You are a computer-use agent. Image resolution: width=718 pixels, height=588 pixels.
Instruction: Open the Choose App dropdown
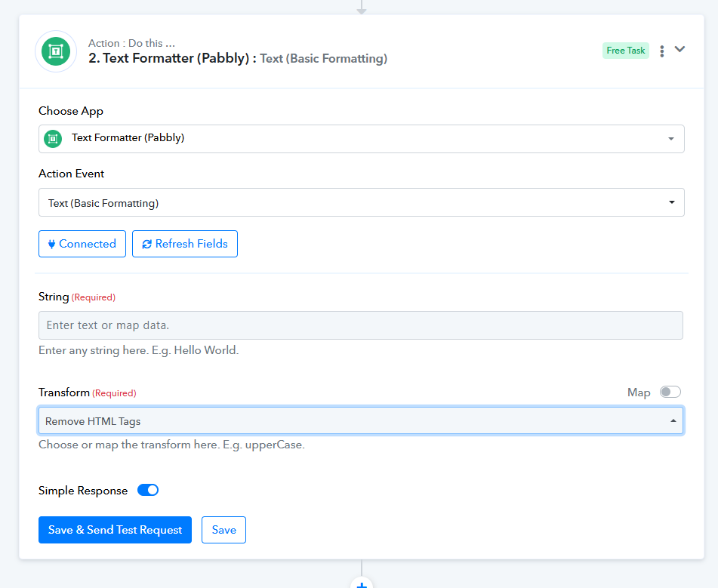click(x=362, y=138)
